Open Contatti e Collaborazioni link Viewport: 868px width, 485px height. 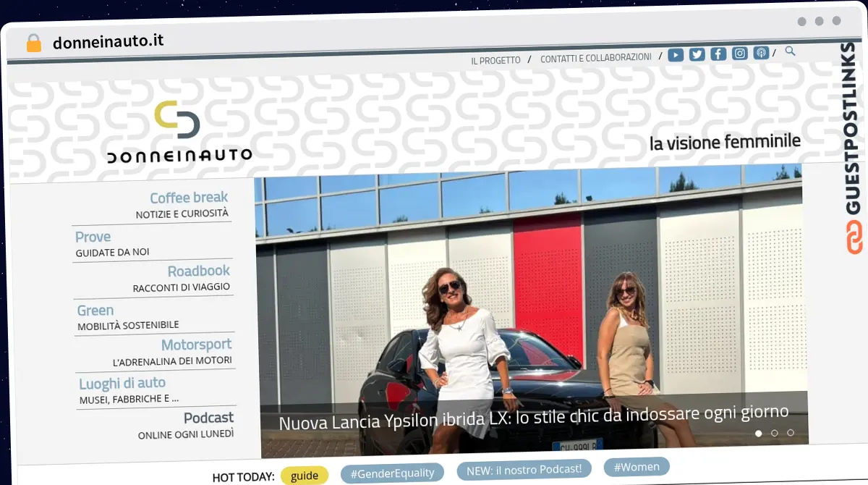[x=596, y=58]
